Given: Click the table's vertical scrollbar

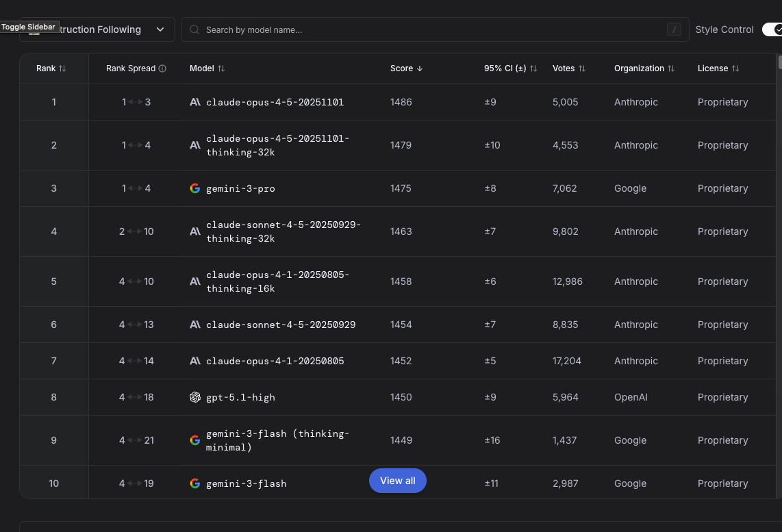Looking at the screenshot, I should 780,62.
